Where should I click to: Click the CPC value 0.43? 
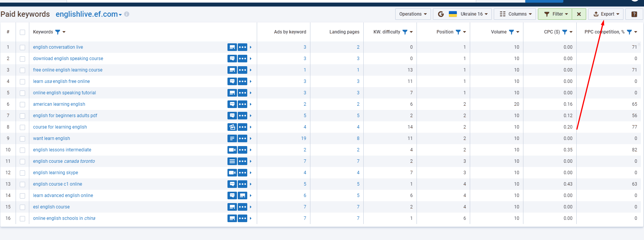(x=568, y=184)
